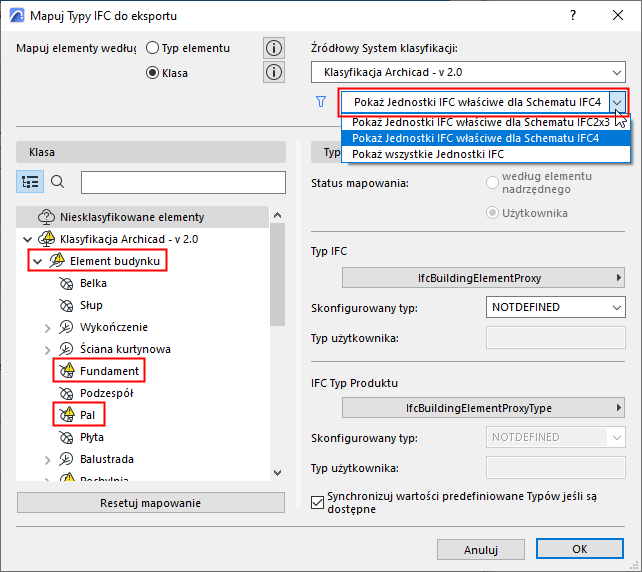Screen dimensions: 642x572
Task: Click the class search input field
Action: click(183, 182)
